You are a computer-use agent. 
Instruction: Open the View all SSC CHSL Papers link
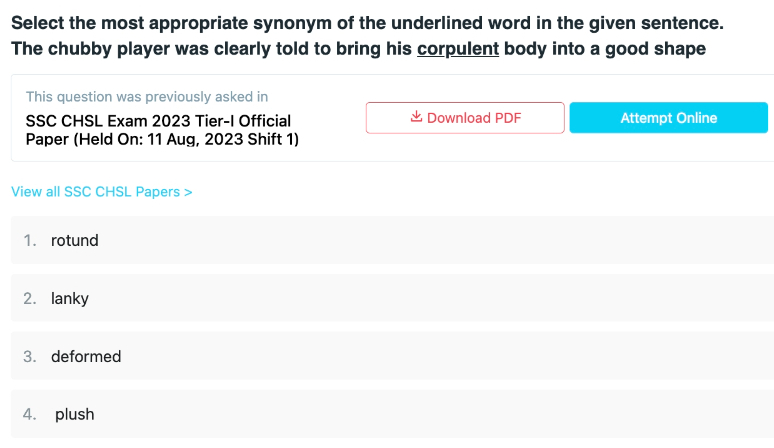[x=102, y=191]
